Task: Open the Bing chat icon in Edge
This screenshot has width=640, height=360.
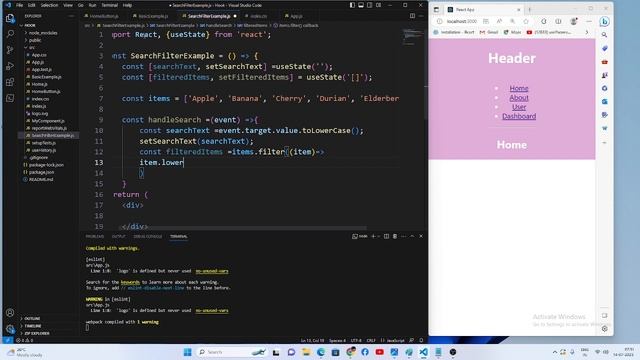Action: coord(604,22)
